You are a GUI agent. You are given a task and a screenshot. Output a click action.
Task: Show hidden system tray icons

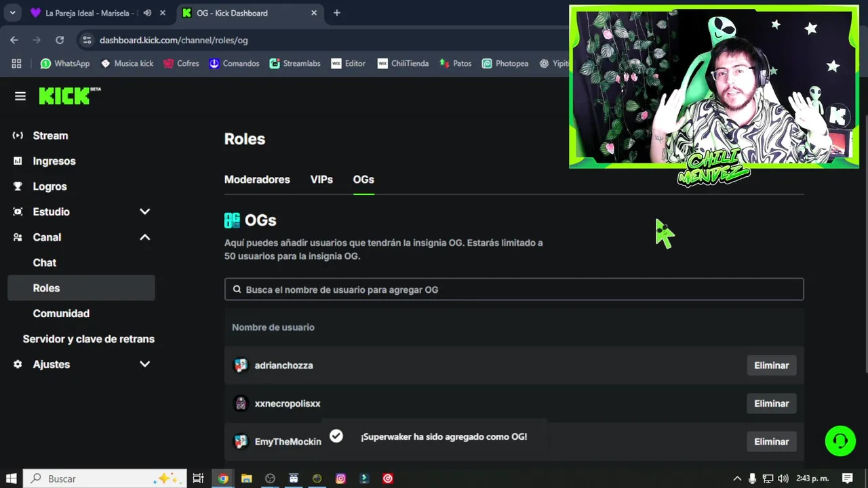click(737, 479)
